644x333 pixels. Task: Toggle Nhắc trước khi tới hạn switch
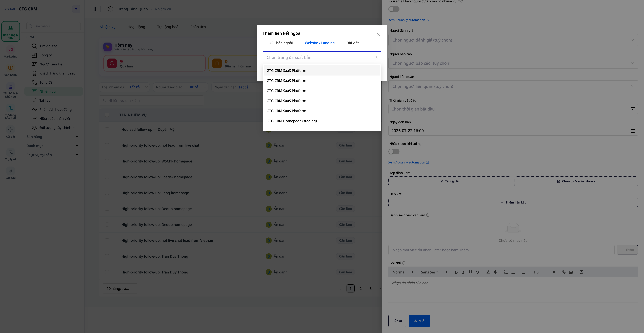coord(394,152)
